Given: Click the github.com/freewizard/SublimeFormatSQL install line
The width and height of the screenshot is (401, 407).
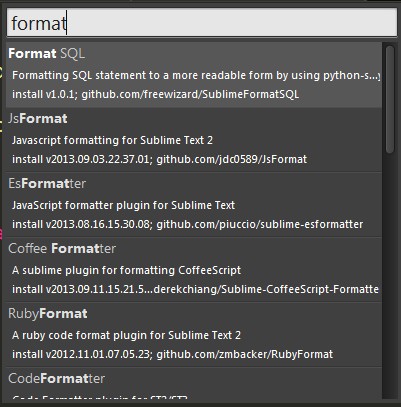Looking at the screenshot, I should [155, 94].
